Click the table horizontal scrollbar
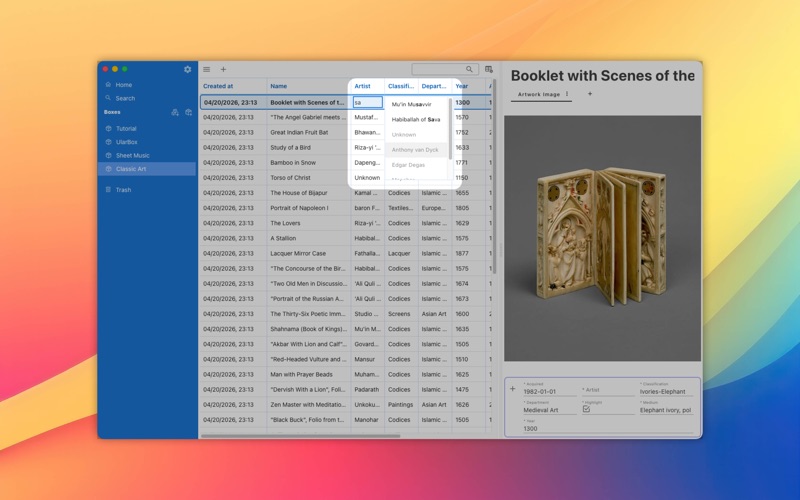 point(301,436)
